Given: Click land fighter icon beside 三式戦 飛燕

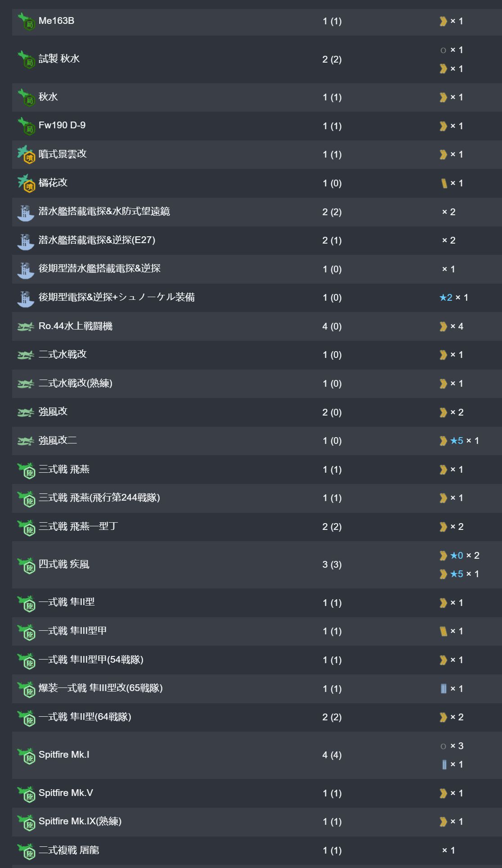Looking at the screenshot, I should point(26,470).
